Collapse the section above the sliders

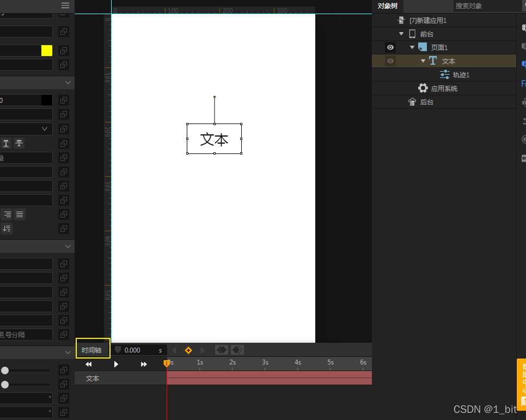[x=68, y=353]
